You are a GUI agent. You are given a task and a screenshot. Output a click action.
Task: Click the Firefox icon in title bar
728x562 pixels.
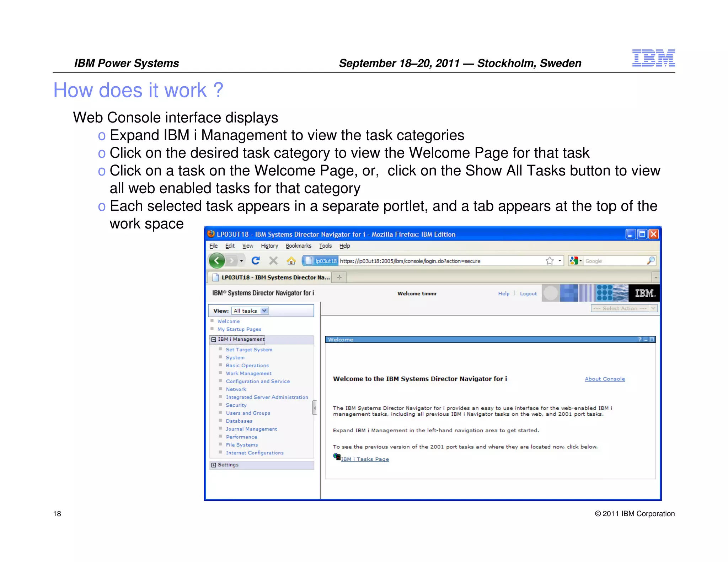click(x=211, y=234)
